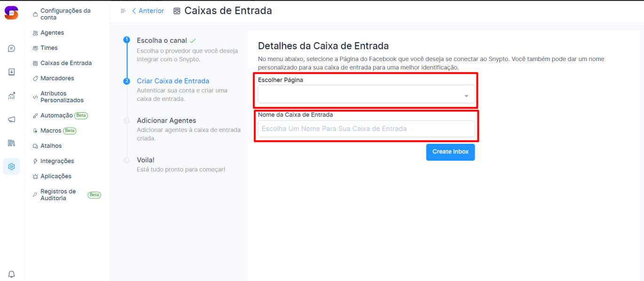Click the Integrações bolt icon
This screenshot has height=281, width=644.
pos(35,161)
